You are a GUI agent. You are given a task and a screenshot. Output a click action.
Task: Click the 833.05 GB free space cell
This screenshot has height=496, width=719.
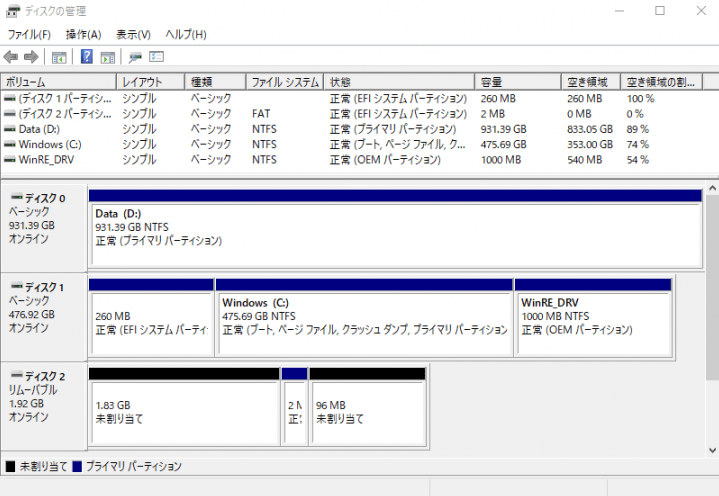[x=590, y=129]
